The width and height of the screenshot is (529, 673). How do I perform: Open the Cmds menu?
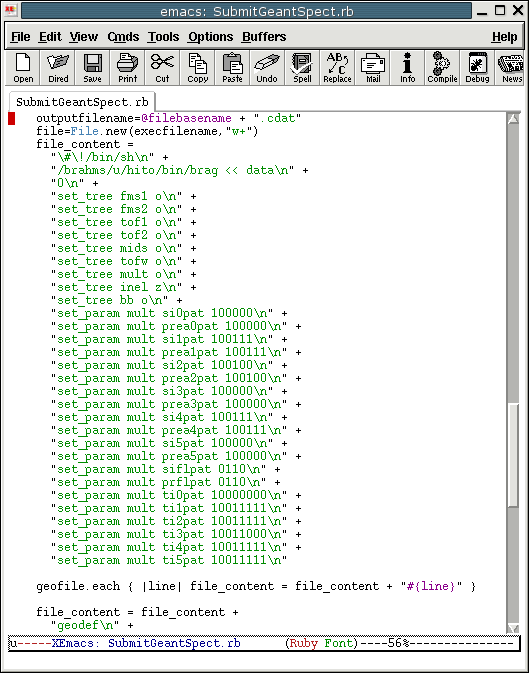pyautogui.click(x=123, y=37)
